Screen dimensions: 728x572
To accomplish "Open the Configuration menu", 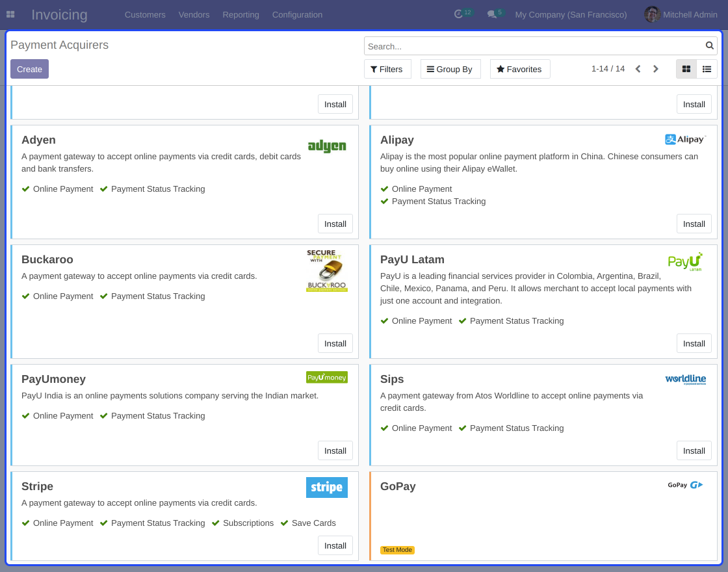I will click(297, 14).
